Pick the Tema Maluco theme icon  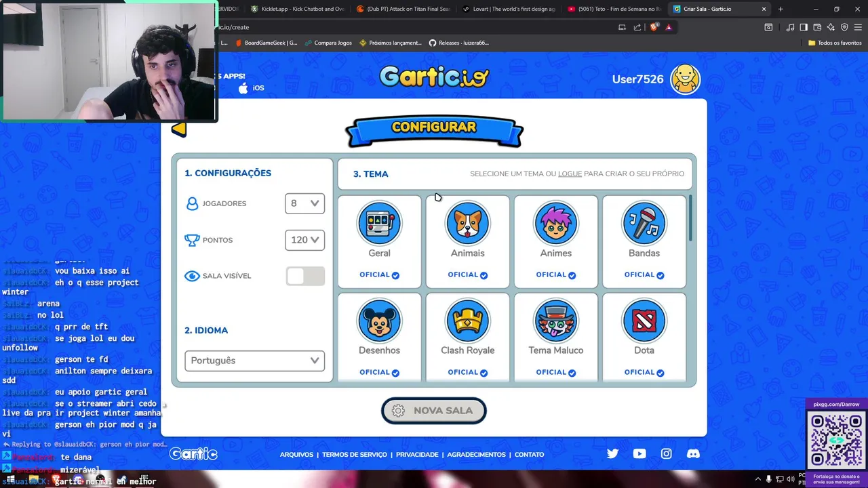click(555, 321)
